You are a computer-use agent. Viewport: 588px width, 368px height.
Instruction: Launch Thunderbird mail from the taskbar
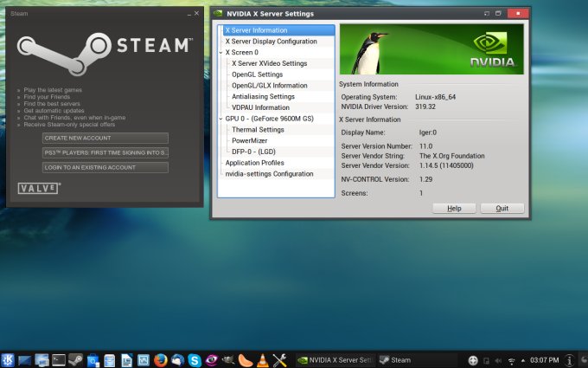177,360
